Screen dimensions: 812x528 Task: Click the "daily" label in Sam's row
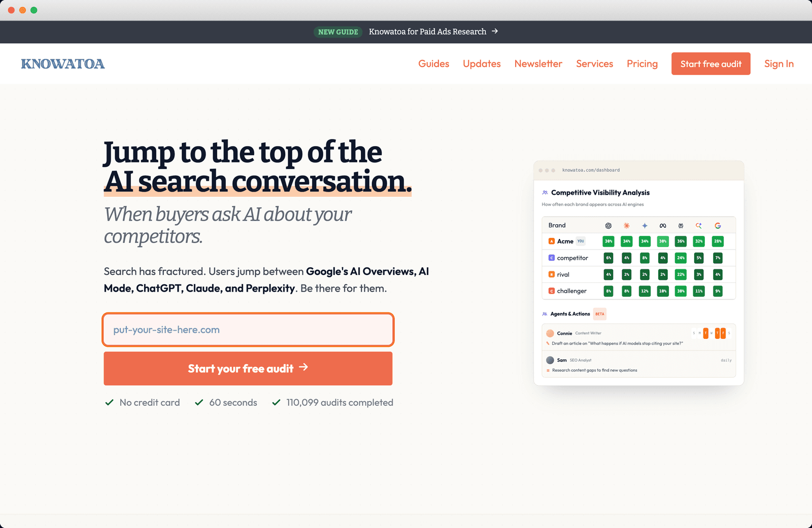[726, 360]
